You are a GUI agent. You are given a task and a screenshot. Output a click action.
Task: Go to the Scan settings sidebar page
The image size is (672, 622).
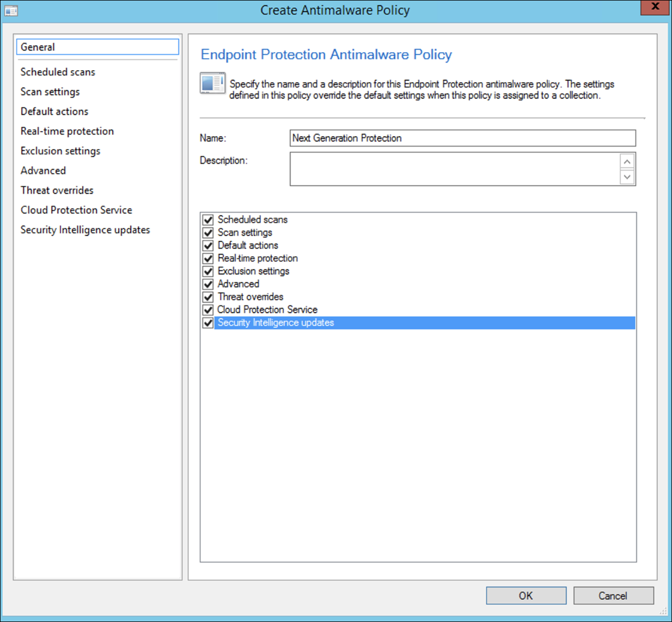(50, 92)
